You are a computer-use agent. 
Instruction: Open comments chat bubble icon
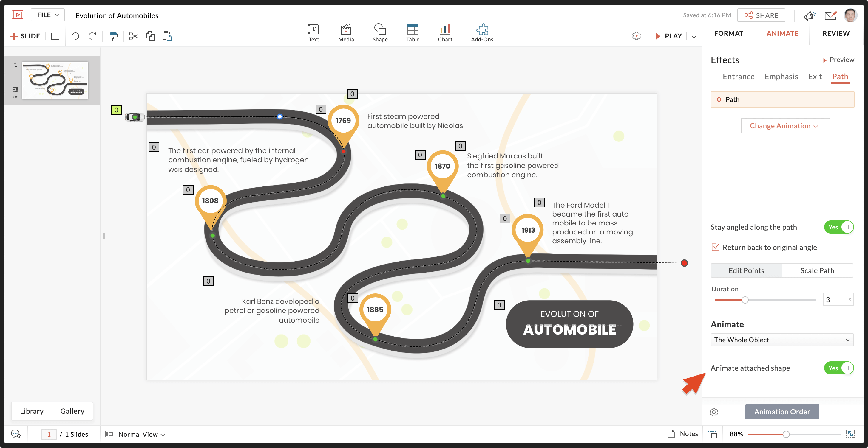[16, 434]
